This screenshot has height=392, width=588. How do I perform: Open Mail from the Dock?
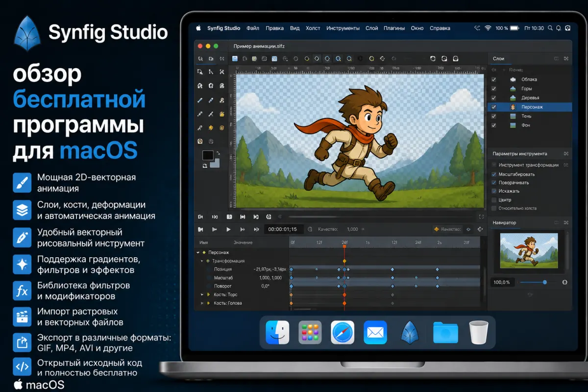click(x=375, y=333)
